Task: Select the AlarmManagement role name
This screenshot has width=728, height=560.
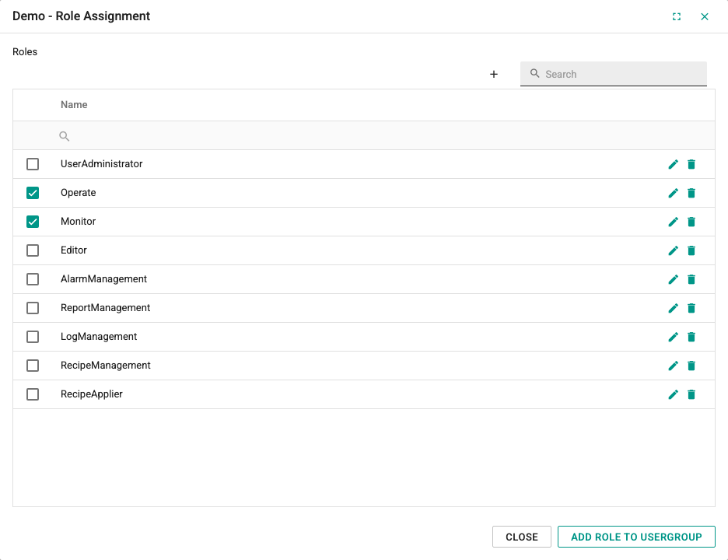Action: point(103,279)
